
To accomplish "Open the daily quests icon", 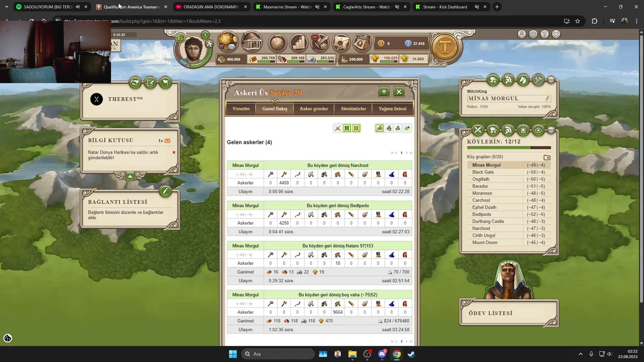I will [362, 43].
